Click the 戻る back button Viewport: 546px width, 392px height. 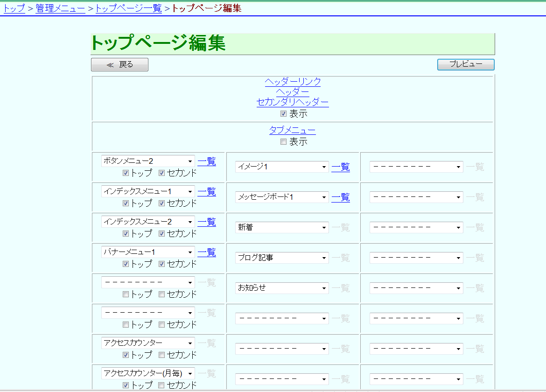point(119,65)
